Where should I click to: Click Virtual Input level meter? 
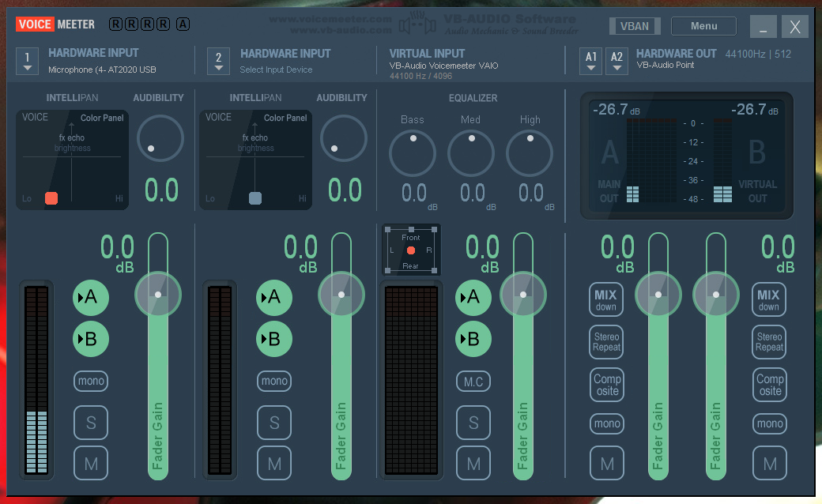(x=412, y=380)
